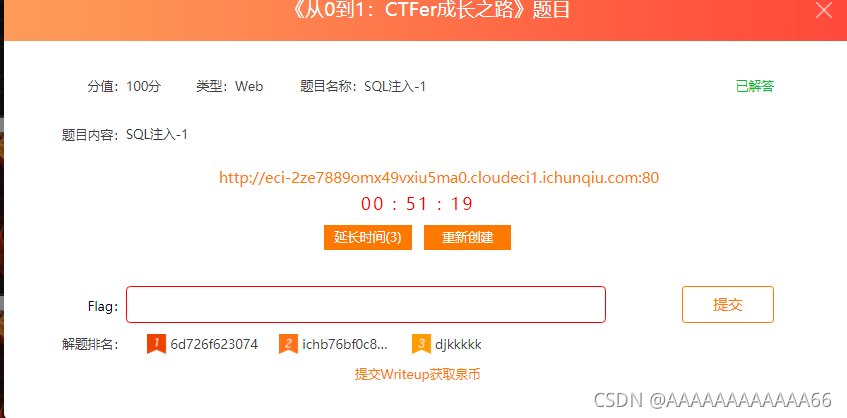Image resolution: width=847 pixels, height=418 pixels.
Task: Open the ichunqiu challenge instance URL
Action: coord(439,178)
